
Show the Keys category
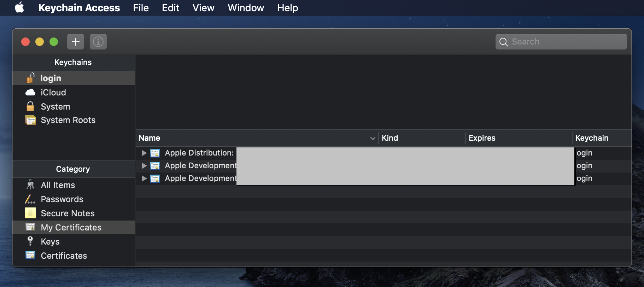point(74,241)
